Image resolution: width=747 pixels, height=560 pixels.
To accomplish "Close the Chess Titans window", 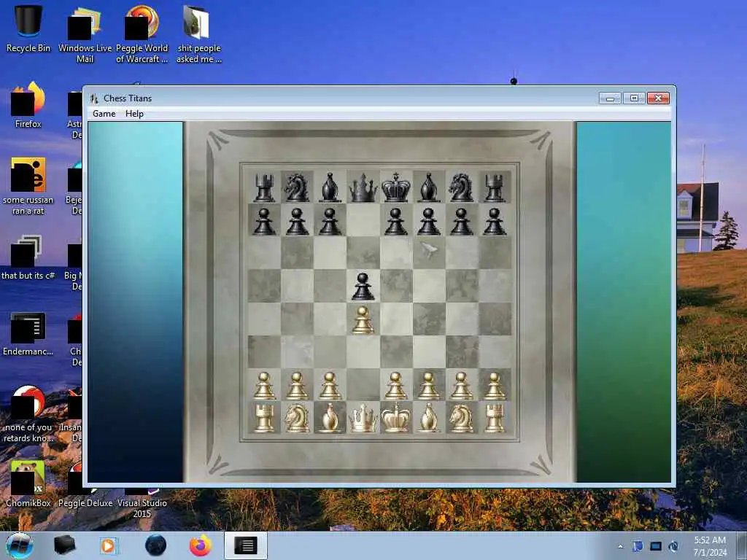I will pyautogui.click(x=659, y=98).
